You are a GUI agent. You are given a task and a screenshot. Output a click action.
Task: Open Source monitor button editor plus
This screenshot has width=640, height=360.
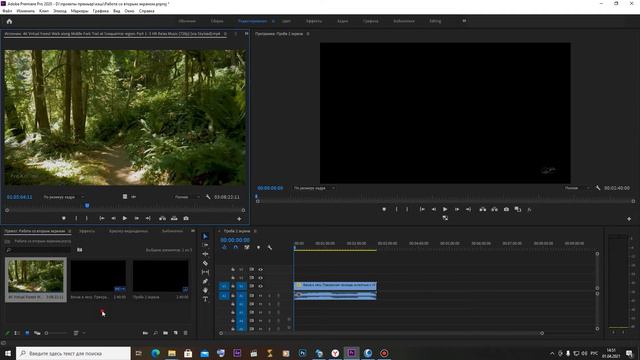239,219
